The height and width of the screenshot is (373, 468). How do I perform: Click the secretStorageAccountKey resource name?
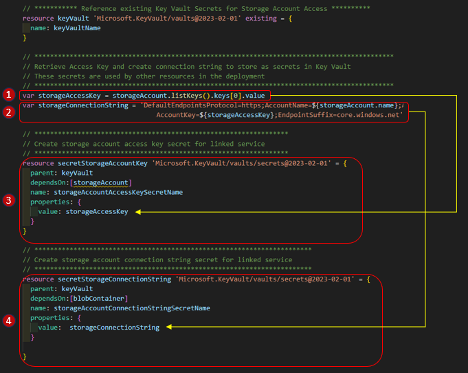pyautogui.click(x=102, y=163)
